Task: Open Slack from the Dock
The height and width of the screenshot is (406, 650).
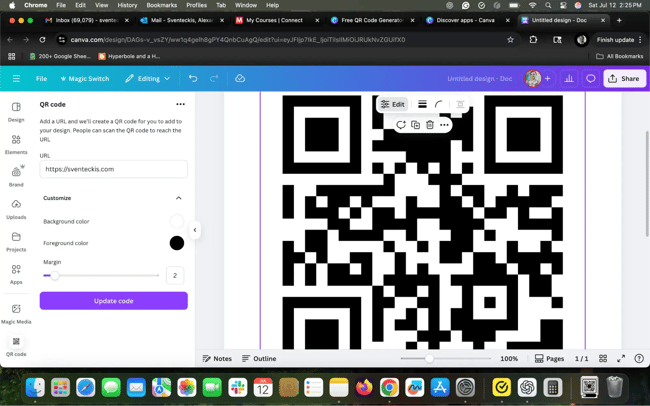Action: 238,388
